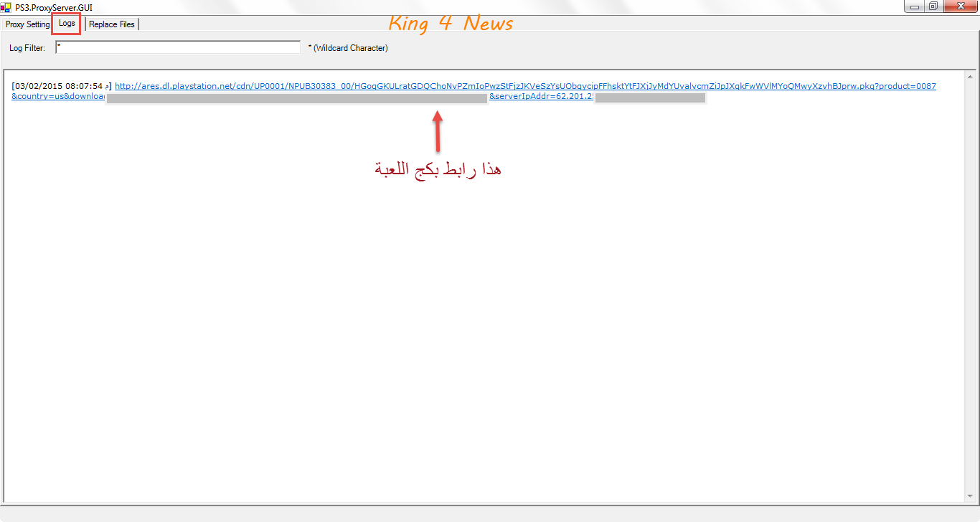The image size is (980, 522).
Task: Click the vertical scrollbar track in log
Action: (970, 287)
